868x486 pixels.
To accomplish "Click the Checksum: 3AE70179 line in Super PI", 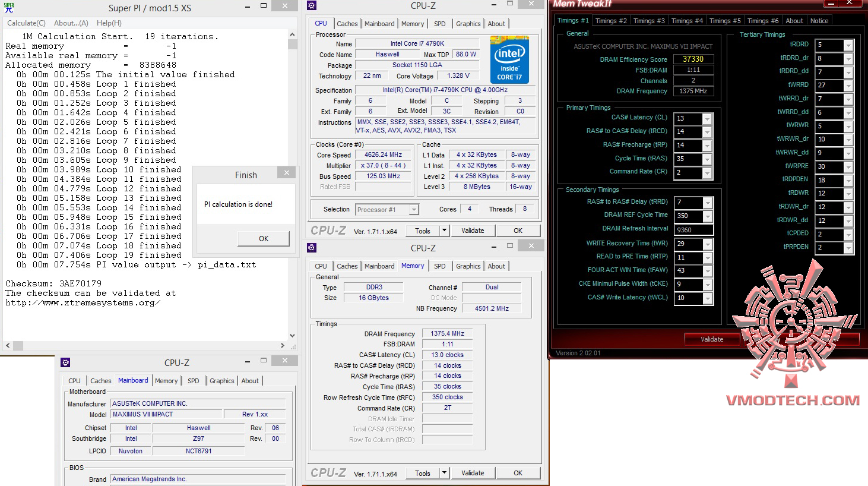I will point(53,283).
